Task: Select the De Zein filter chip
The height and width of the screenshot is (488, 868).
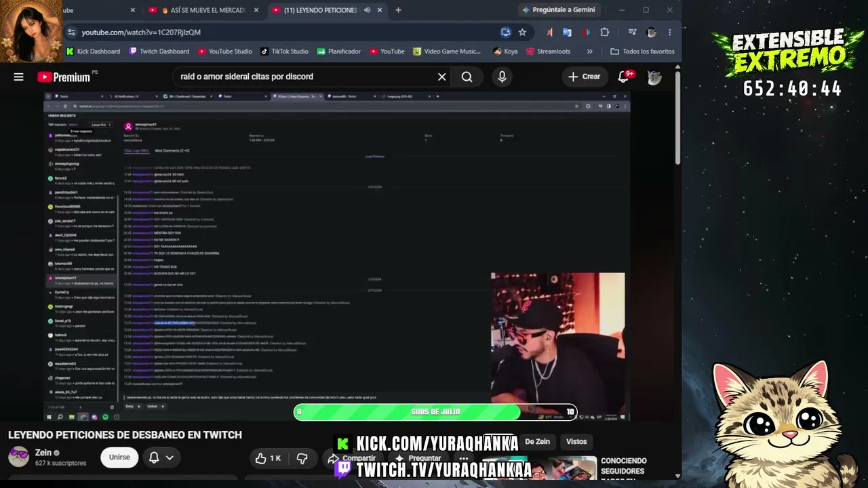Action: pos(537,442)
